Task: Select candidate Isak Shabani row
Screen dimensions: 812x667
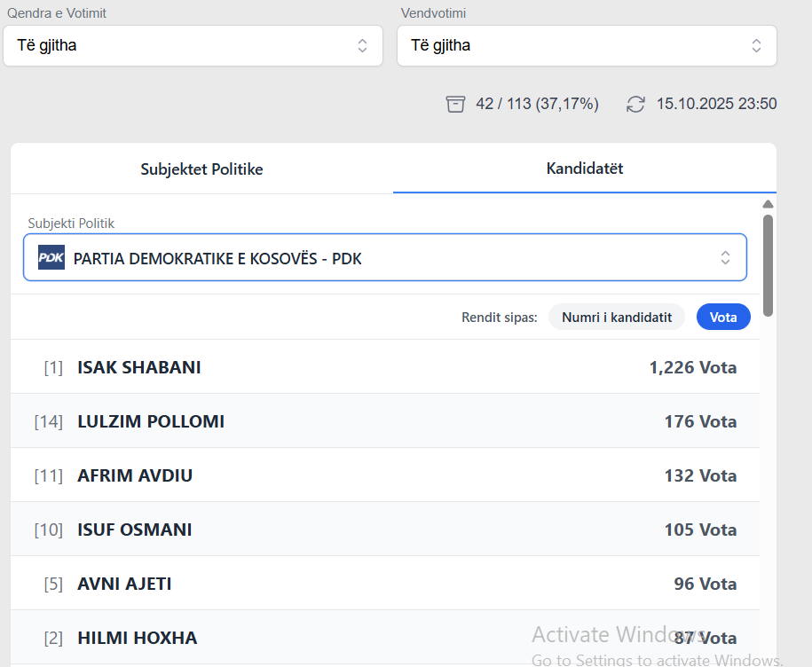Action: tap(384, 367)
